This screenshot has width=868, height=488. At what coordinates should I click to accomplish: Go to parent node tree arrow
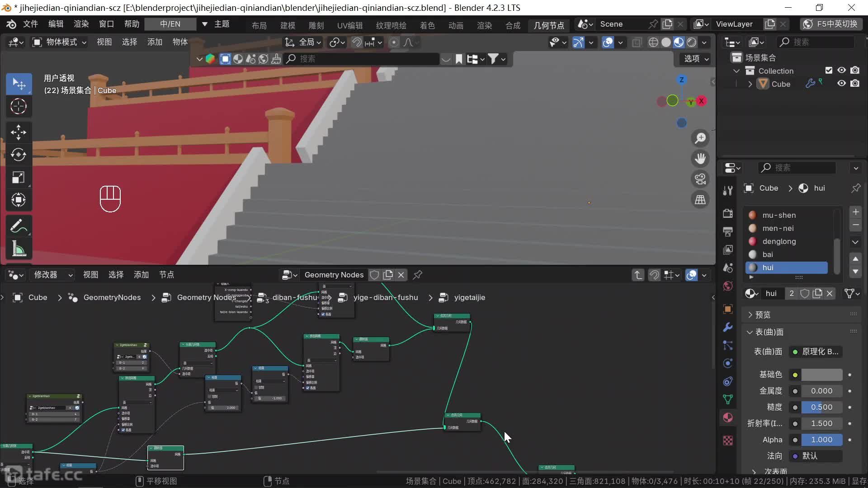[x=638, y=275]
